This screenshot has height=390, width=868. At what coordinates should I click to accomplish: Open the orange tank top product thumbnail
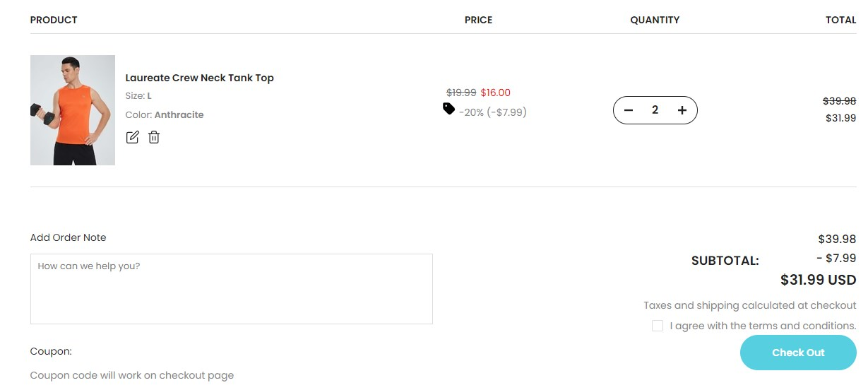coord(73,110)
